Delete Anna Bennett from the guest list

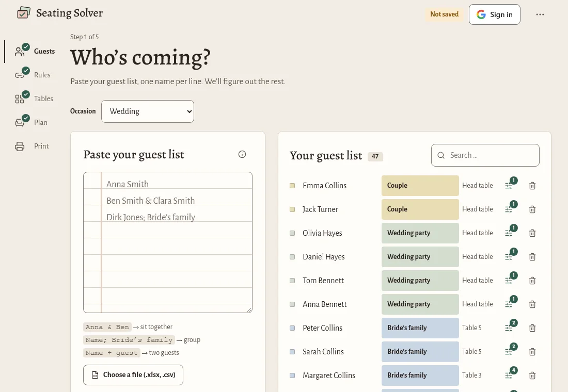(532, 304)
